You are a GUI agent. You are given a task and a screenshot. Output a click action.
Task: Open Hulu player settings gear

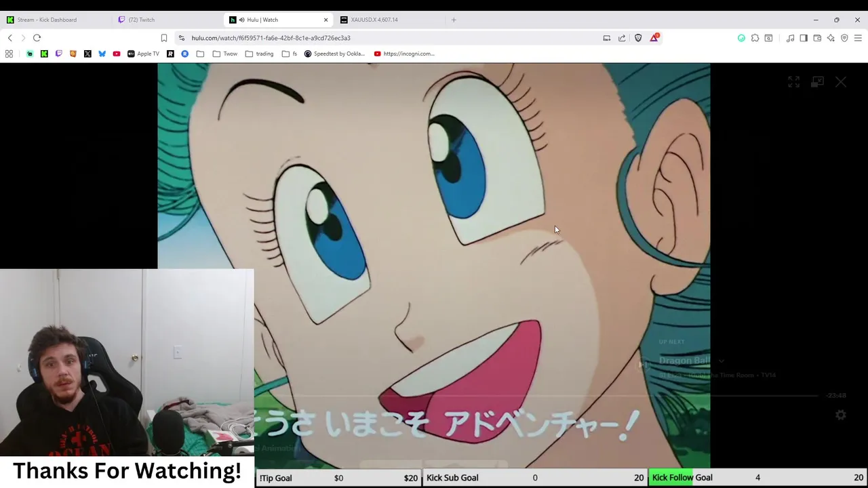click(x=841, y=415)
